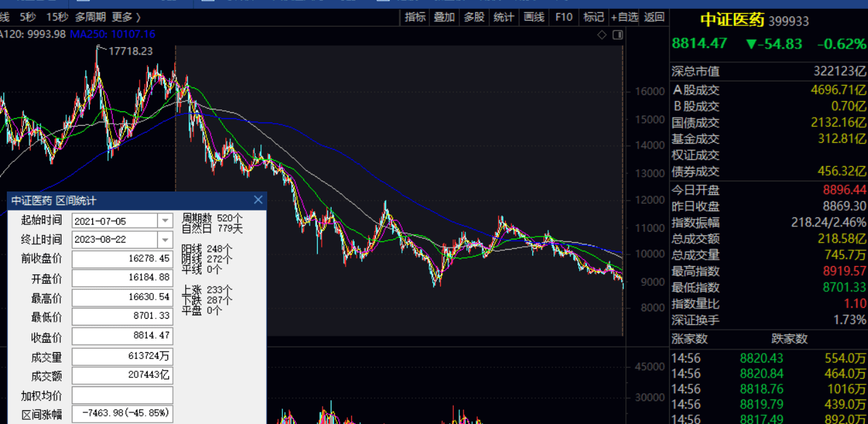
Task: Click the 统计 statistics button
Action: [504, 17]
